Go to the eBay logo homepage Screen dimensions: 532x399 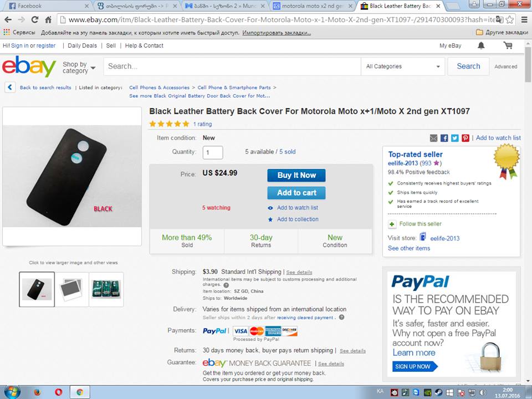point(29,66)
